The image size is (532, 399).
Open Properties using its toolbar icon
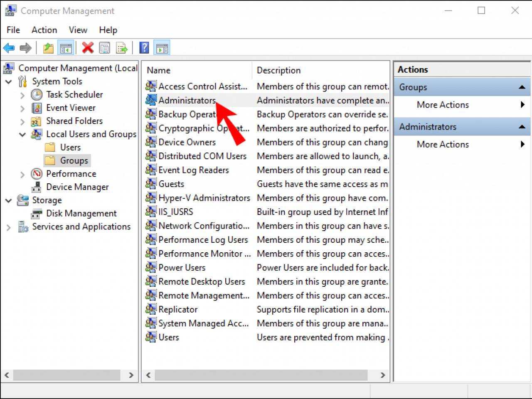104,47
